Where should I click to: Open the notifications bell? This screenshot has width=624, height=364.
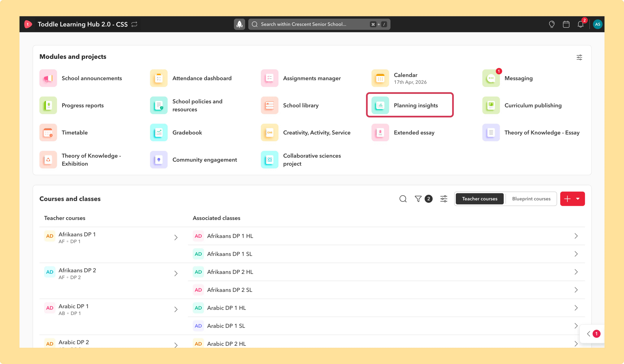coord(580,24)
